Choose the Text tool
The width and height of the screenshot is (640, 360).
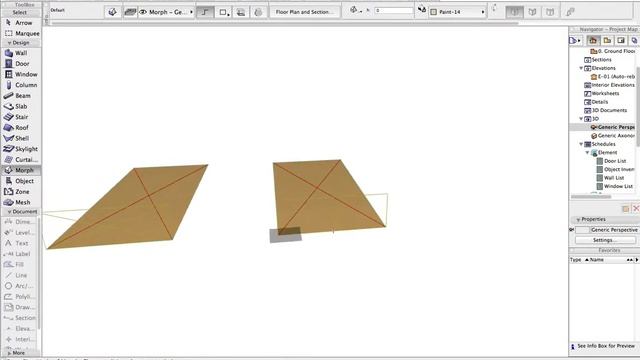point(19,243)
